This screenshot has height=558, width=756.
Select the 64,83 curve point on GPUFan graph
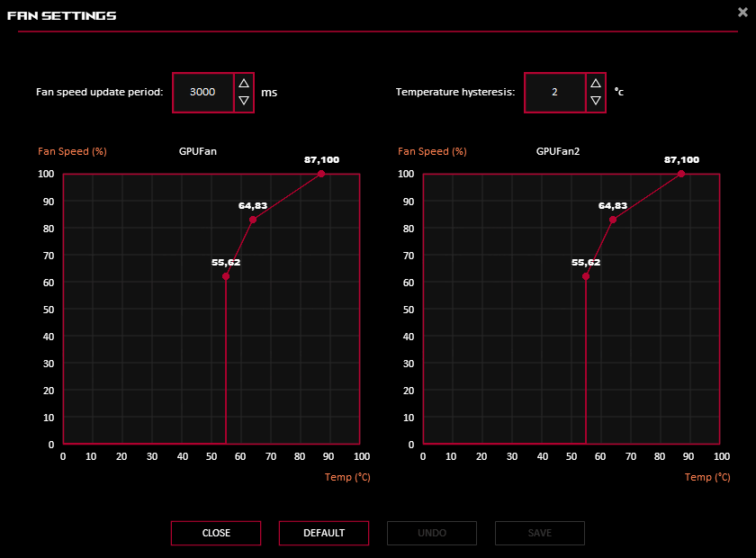tap(253, 220)
